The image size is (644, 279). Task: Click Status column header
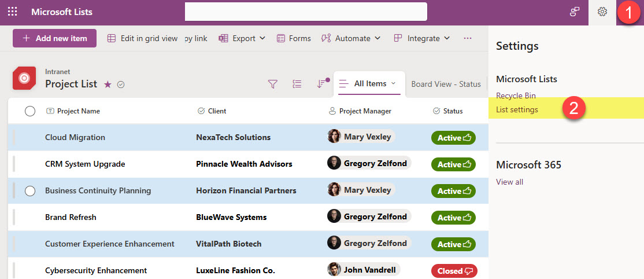pyautogui.click(x=453, y=111)
